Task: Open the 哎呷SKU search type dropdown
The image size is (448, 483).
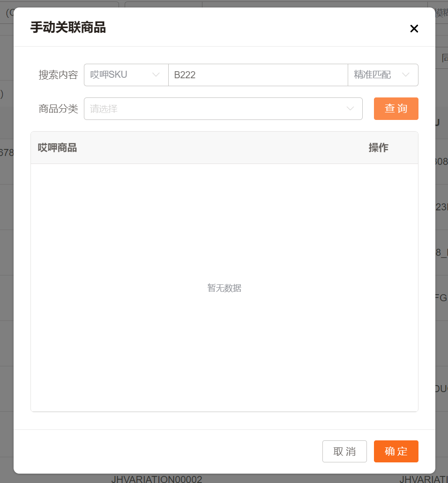Action: tap(126, 75)
